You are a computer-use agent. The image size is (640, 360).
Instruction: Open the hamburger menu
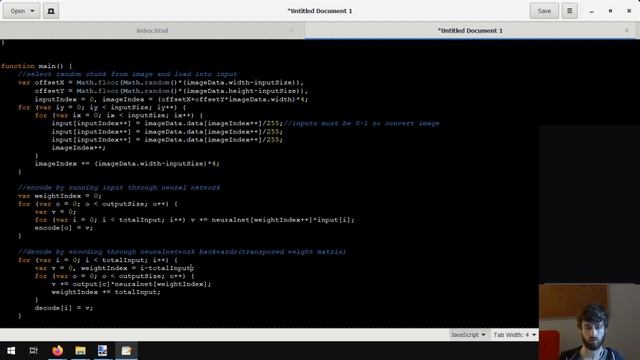coord(569,11)
